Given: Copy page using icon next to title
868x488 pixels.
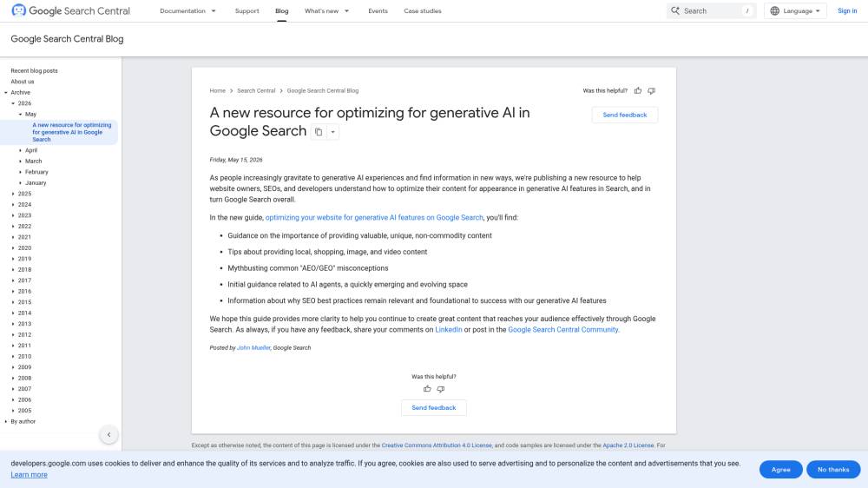Looking at the screenshot, I should click(319, 132).
